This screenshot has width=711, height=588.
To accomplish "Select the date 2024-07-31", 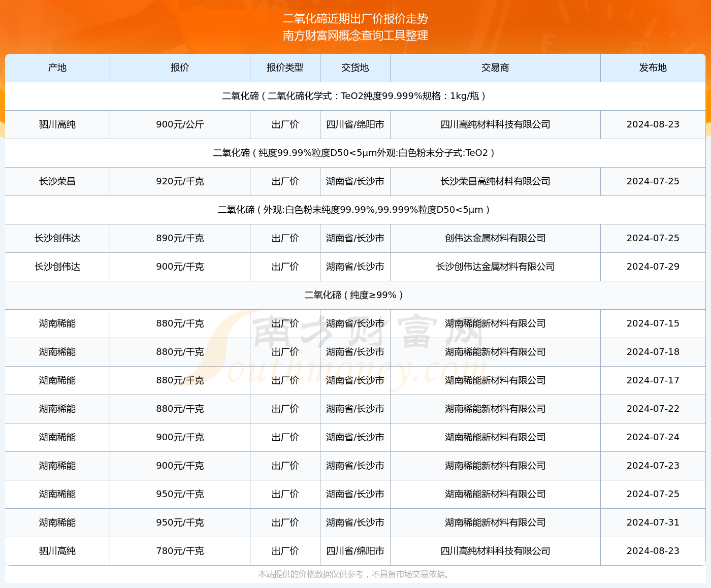I will click(653, 522).
